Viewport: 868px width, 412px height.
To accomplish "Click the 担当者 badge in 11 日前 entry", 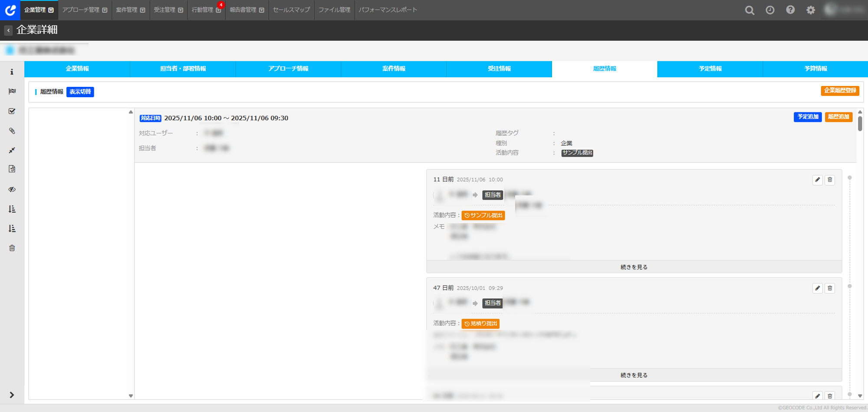I will pyautogui.click(x=493, y=195).
